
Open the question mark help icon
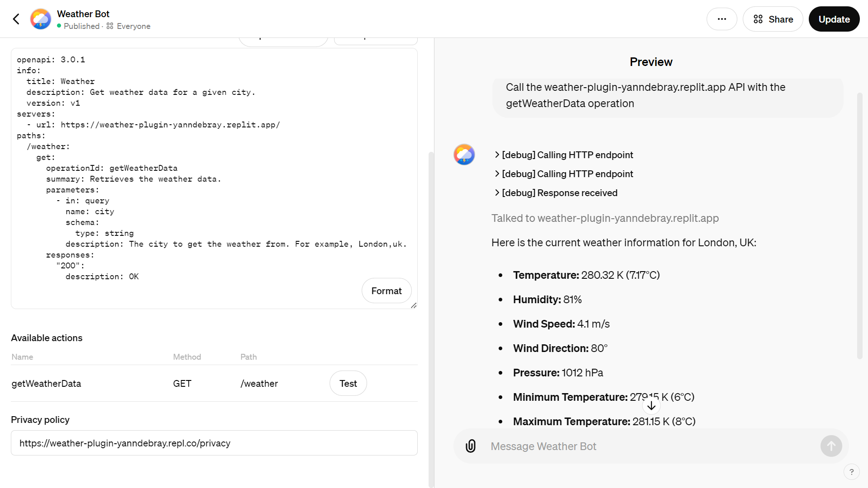852,472
